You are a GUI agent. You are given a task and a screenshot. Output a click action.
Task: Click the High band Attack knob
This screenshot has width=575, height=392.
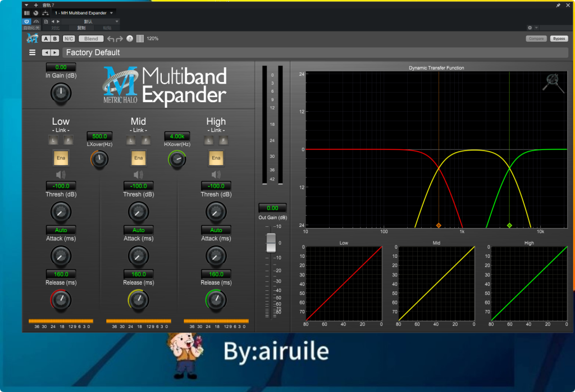[216, 256]
